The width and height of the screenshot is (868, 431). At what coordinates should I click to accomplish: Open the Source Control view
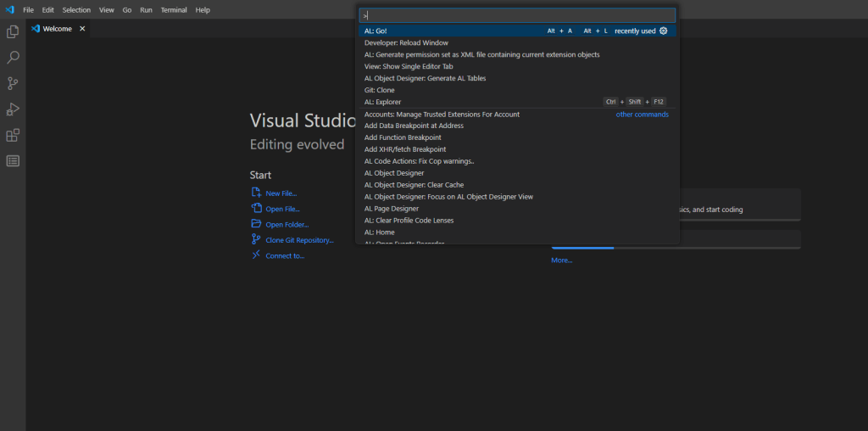(13, 83)
